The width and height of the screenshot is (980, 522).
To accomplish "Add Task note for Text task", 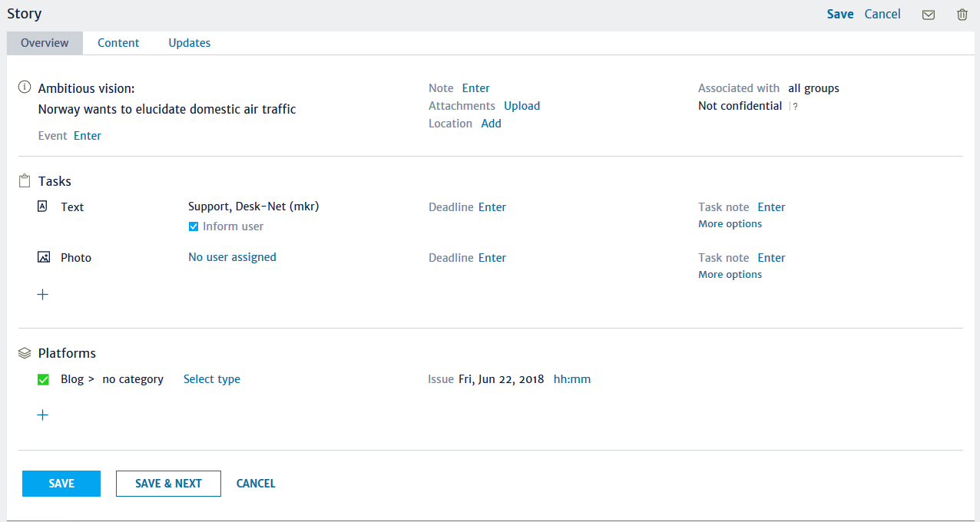I will pyautogui.click(x=771, y=207).
